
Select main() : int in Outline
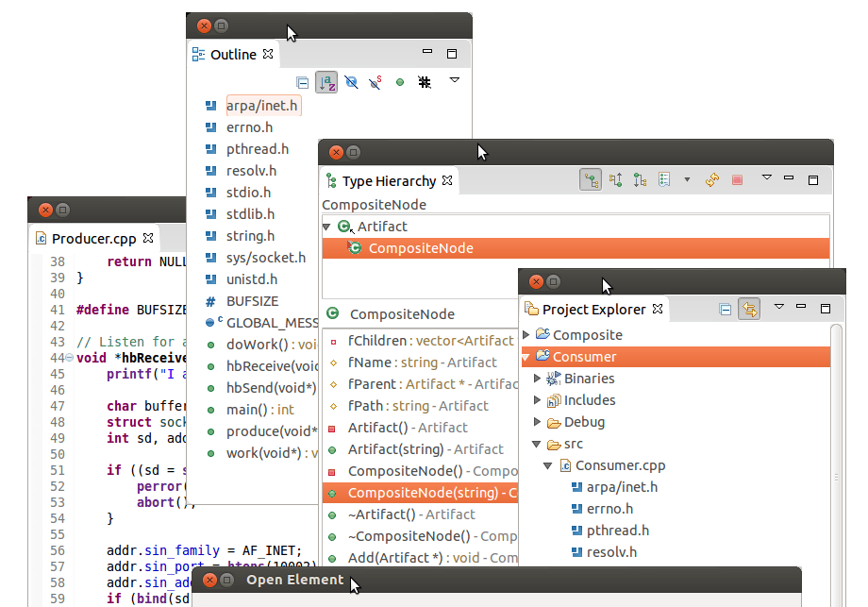(260, 410)
